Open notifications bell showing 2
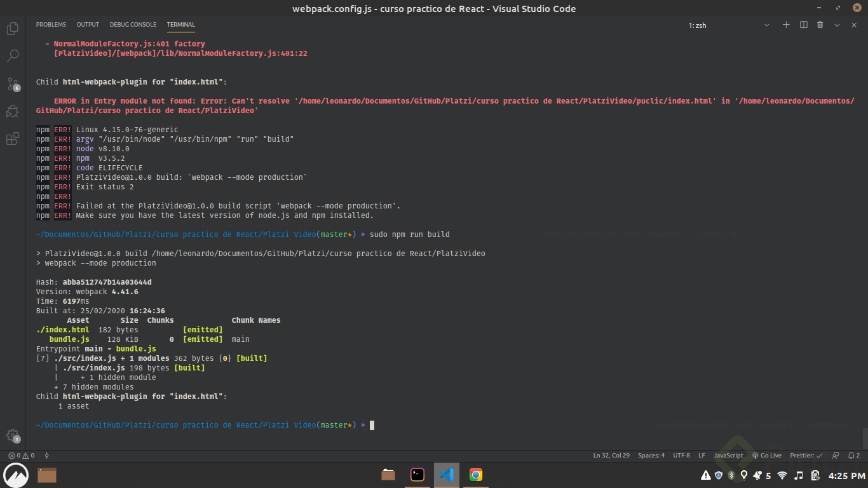 [x=853, y=456]
